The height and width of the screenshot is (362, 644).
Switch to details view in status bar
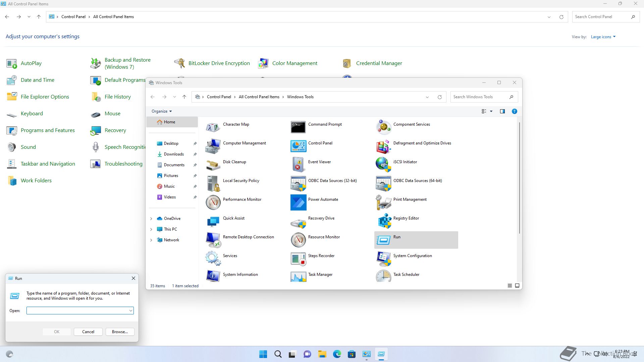click(509, 286)
